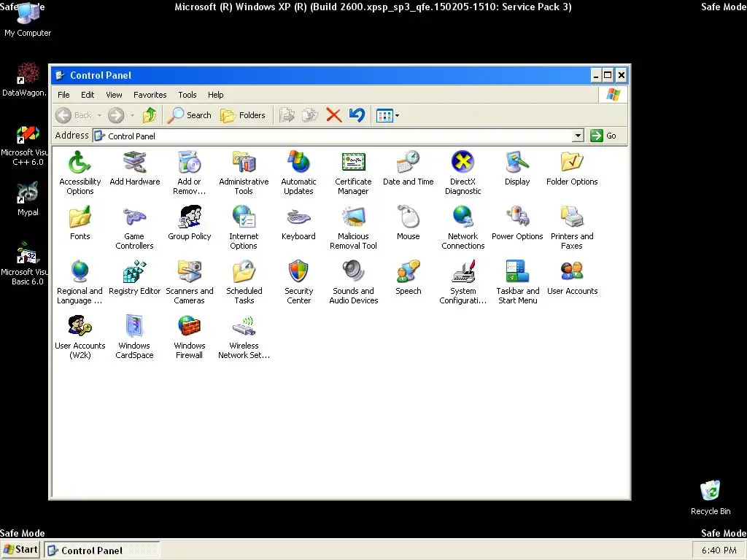Open the Edit menu
747x560 pixels.
coord(88,95)
